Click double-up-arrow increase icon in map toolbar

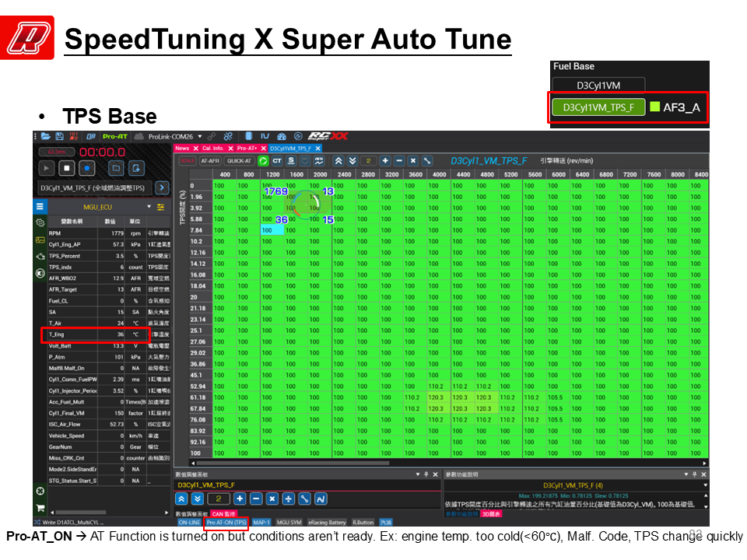(x=338, y=161)
